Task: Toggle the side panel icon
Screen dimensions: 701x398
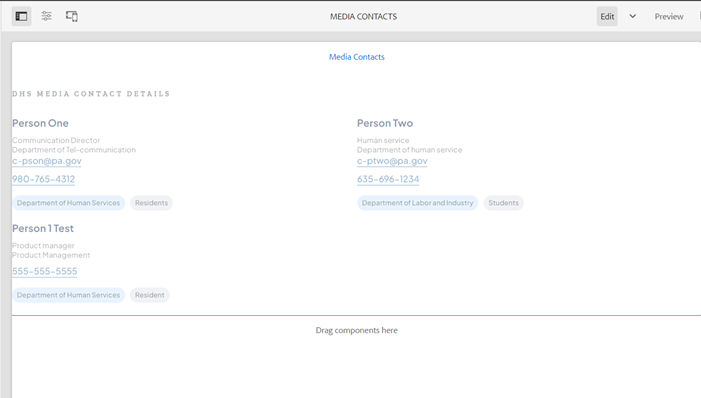Action: pyautogui.click(x=21, y=17)
